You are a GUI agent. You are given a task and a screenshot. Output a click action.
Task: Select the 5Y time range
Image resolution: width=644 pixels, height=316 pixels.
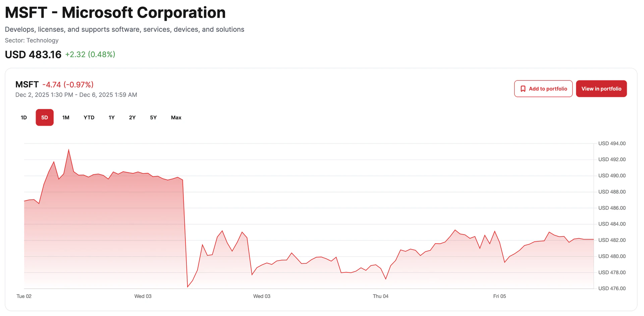[x=153, y=117]
